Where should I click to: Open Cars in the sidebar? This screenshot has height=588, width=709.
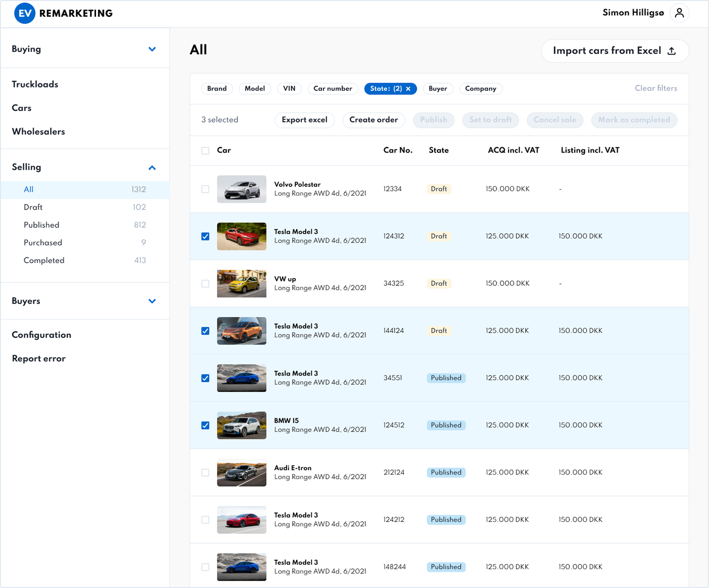point(22,108)
